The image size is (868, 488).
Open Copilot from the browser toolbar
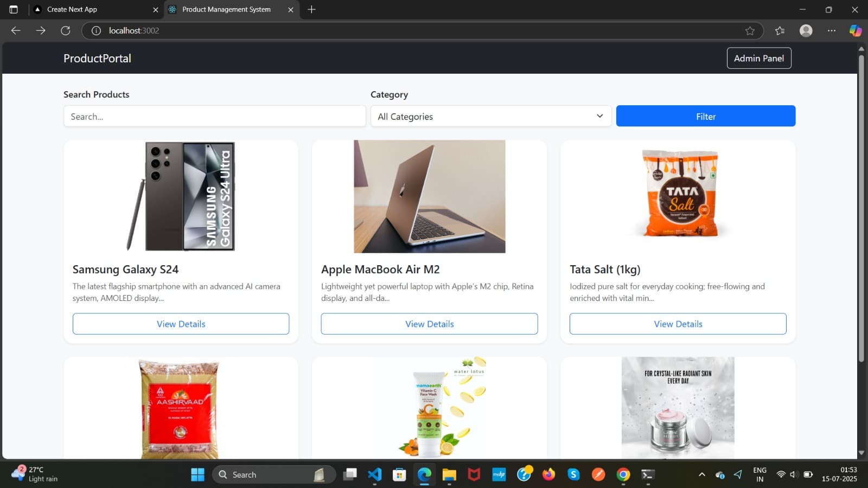856,30
